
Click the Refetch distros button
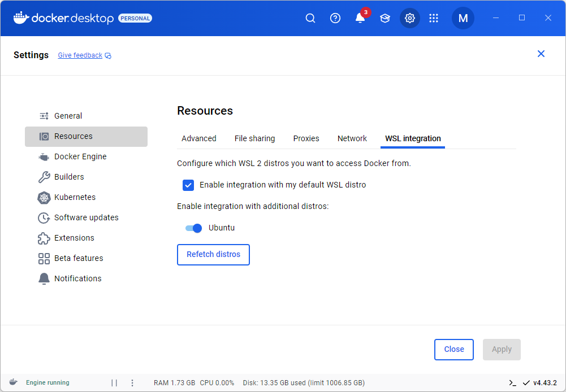click(213, 255)
